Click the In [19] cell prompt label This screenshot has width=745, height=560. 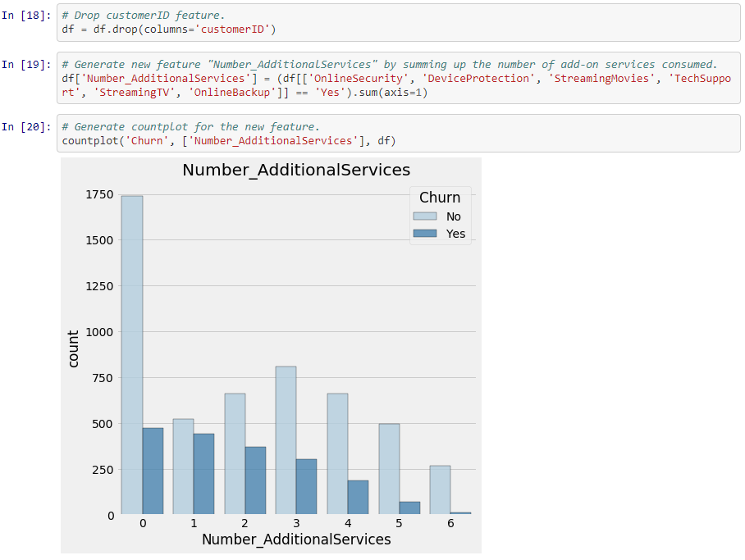(x=26, y=65)
